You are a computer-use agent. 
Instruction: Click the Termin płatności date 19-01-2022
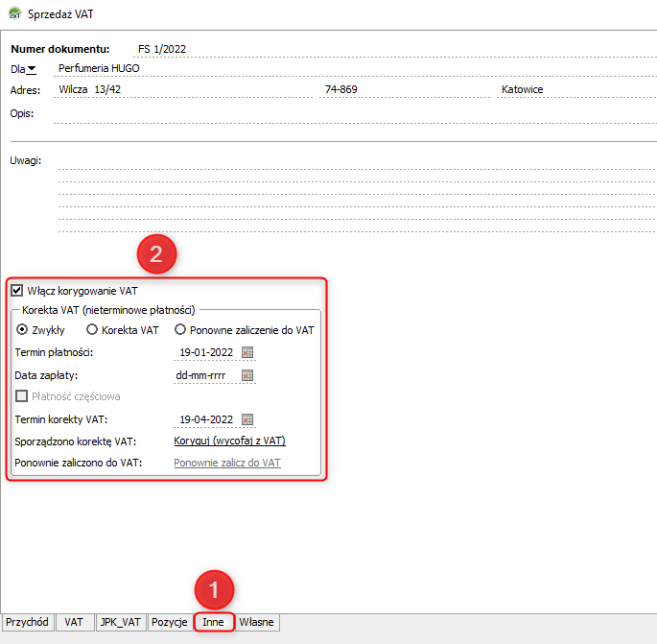coord(206,352)
